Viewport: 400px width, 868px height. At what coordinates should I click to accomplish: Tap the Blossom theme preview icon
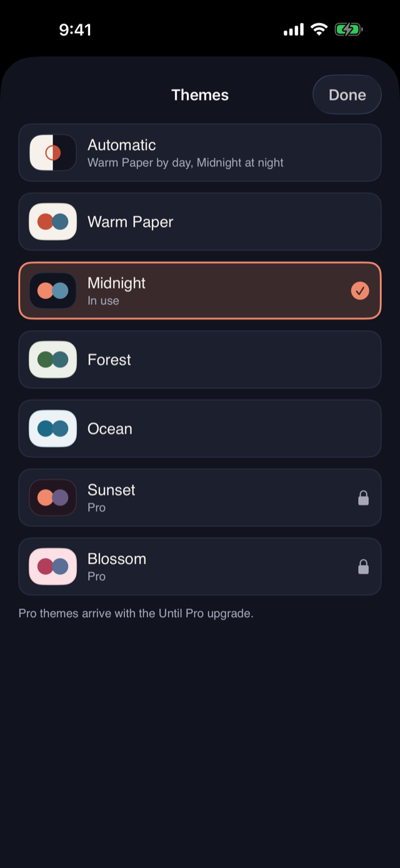(53, 567)
